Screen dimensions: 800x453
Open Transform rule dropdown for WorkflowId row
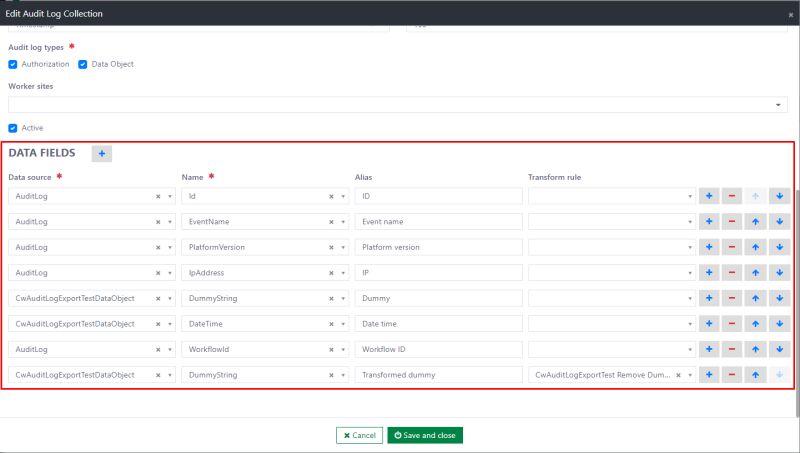coord(690,349)
